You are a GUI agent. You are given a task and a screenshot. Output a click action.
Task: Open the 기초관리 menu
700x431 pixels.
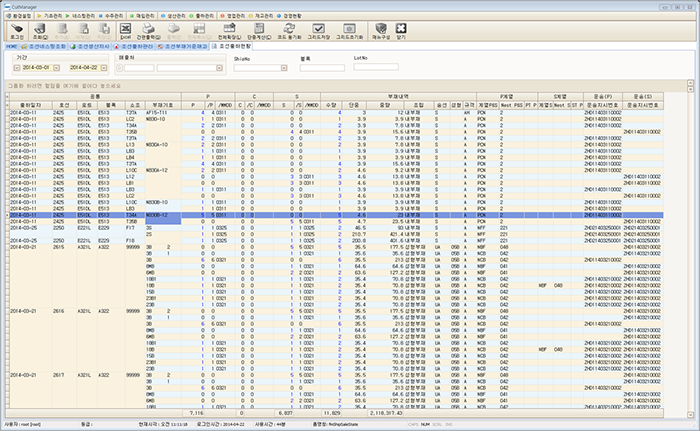(50, 16)
